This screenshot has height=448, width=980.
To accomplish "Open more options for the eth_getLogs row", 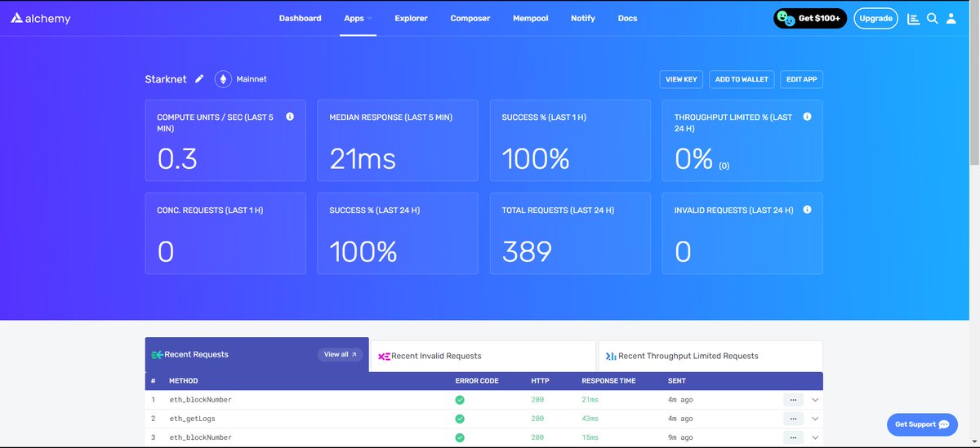I will pos(793,419).
